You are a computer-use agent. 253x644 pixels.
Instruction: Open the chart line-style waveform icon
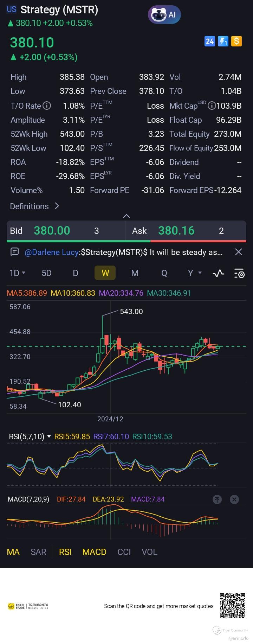coord(219,273)
